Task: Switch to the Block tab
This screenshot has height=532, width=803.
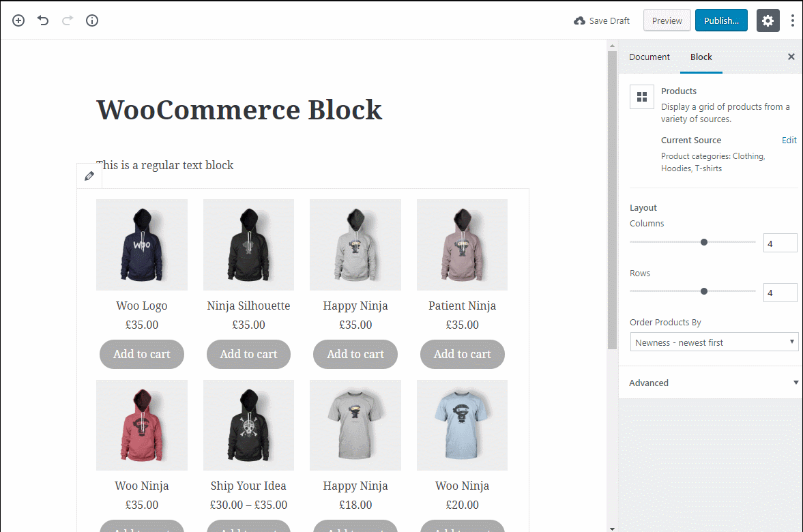Action: pos(701,57)
